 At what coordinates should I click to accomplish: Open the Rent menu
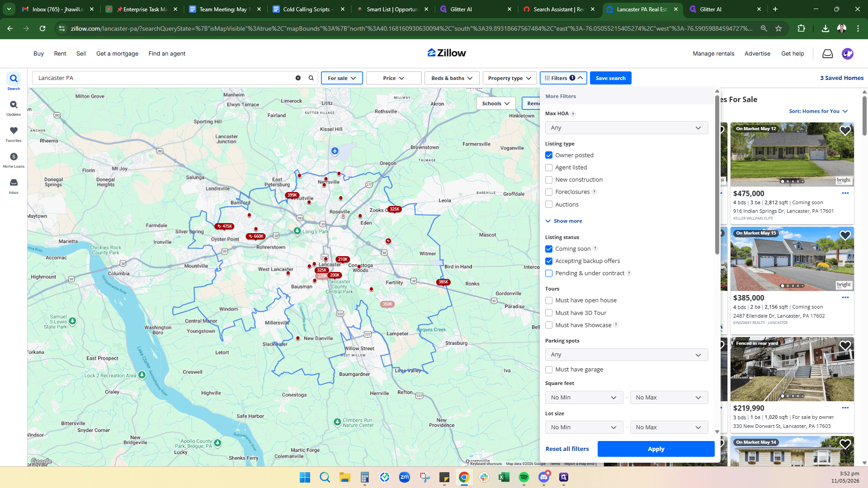pos(60,53)
